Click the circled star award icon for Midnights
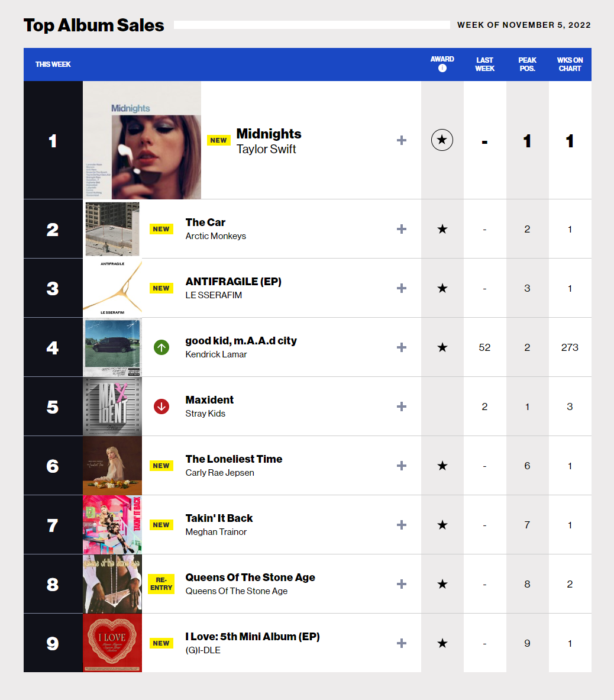This screenshot has height=700, width=614. coord(442,140)
